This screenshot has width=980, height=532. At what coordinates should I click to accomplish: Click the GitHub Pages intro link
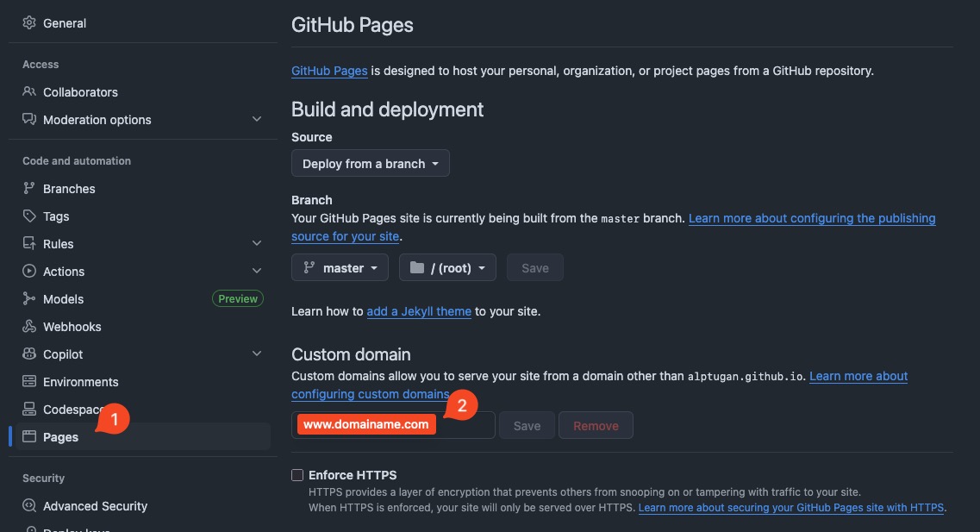click(x=329, y=71)
